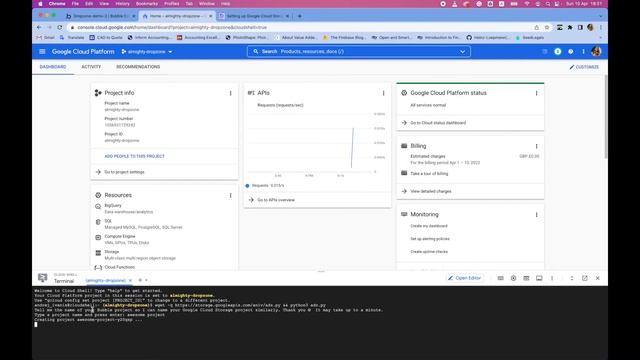This screenshot has height=360, width=640.
Task: Open Resources card options menu
Action: [231, 196]
